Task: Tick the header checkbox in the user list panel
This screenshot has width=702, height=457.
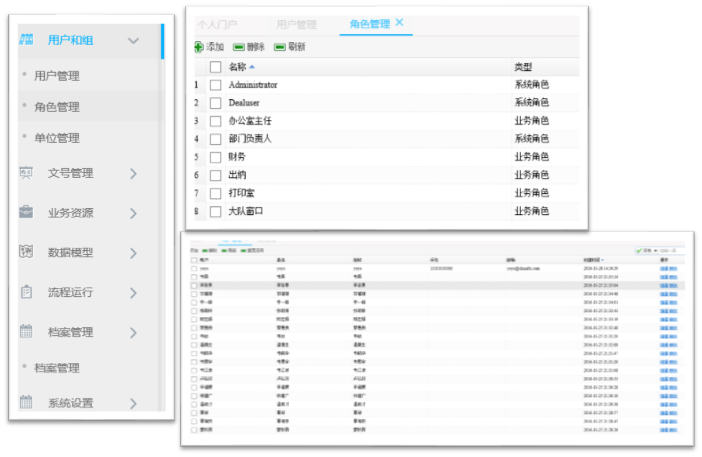Action: (x=194, y=260)
